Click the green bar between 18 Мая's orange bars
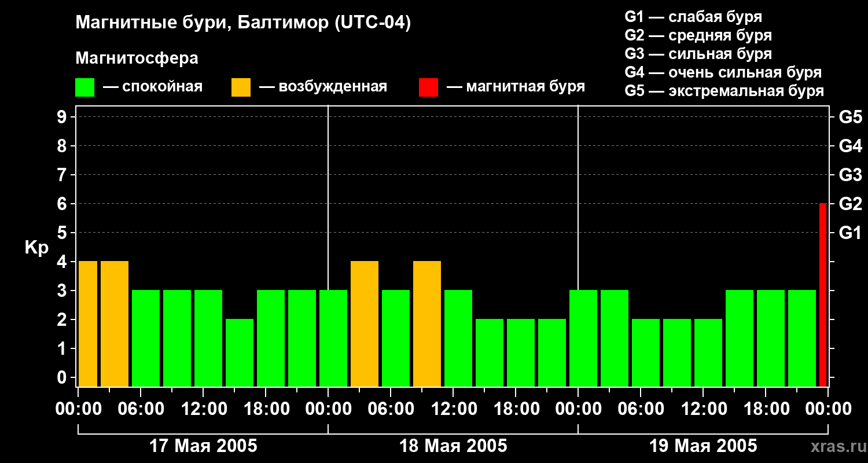 396,339
